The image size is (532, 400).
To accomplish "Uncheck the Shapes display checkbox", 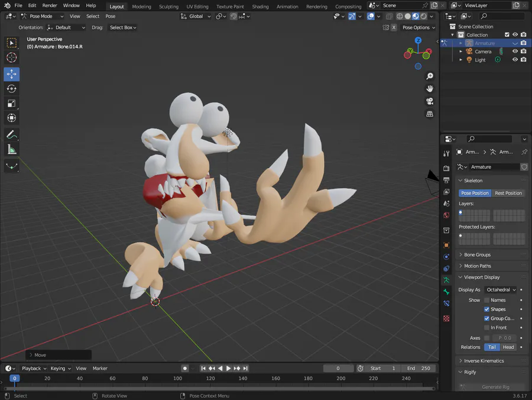I will click(486, 309).
